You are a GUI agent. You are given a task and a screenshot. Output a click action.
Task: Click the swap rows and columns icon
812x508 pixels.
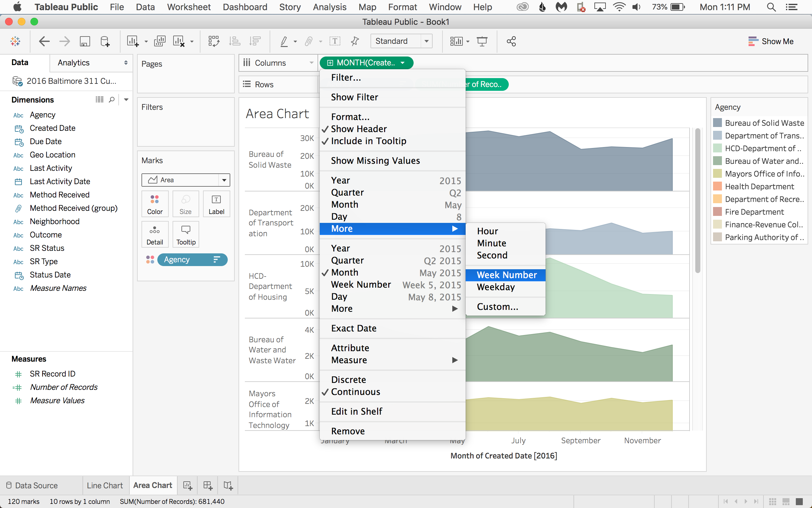(214, 41)
